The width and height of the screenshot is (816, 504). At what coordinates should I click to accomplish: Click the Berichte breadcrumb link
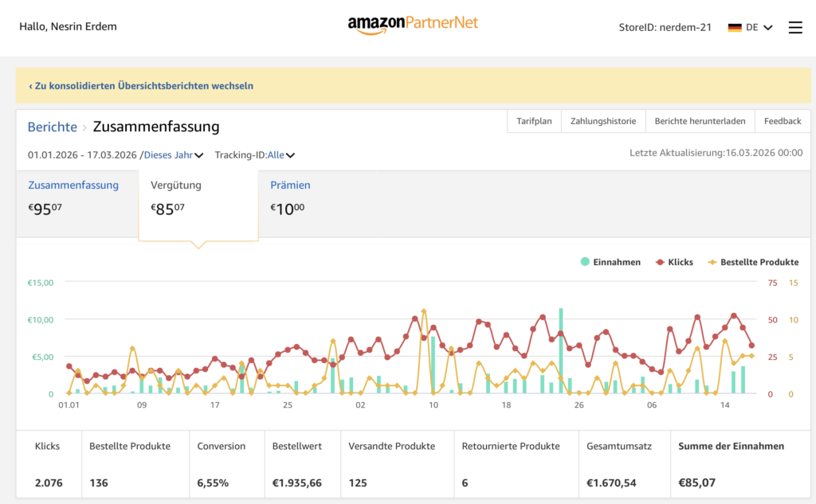click(53, 127)
